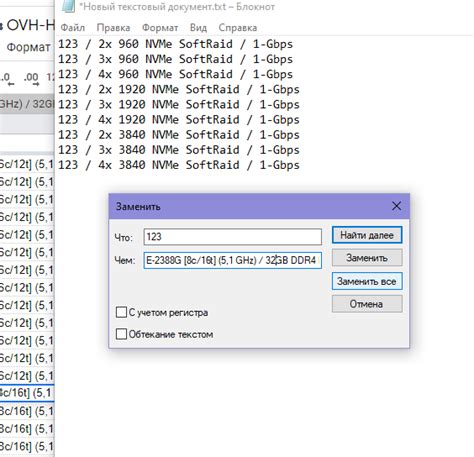474x457 pixels.
Task: Click the Notepad document icon in the title bar
Action: pyautogui.click(x=68, y=6)
